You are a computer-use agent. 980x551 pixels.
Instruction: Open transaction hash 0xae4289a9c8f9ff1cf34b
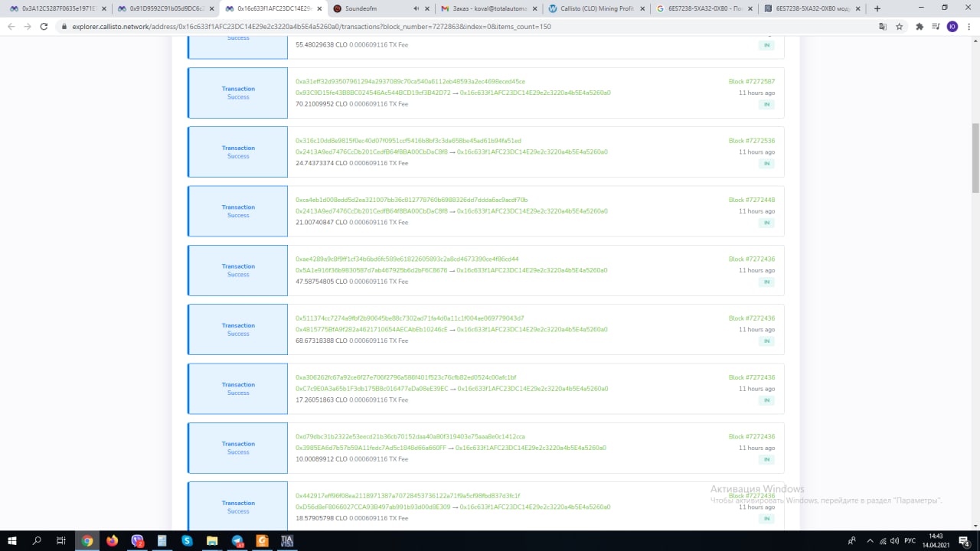pyautogui.click(x=407, y=259)
